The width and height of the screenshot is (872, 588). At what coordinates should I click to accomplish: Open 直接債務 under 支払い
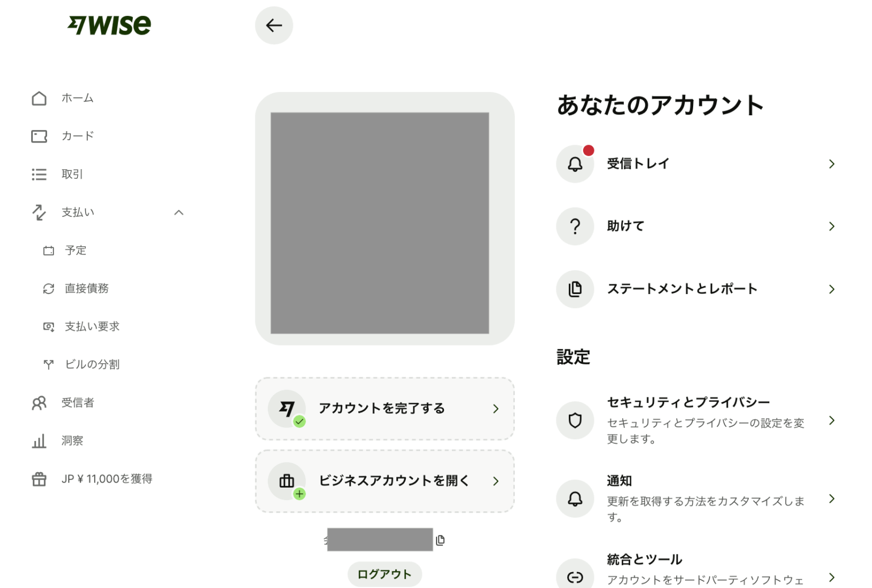pyautogui.click(x=86, y=288)
